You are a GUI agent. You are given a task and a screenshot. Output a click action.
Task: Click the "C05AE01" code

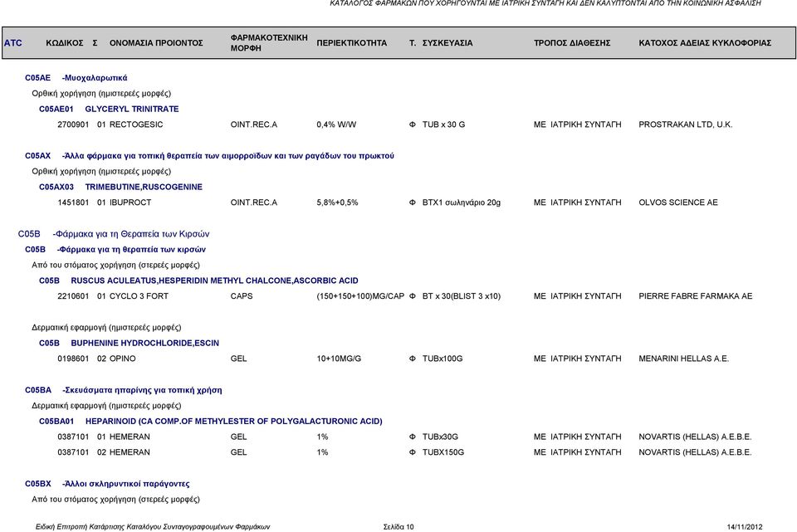point(56,109)
